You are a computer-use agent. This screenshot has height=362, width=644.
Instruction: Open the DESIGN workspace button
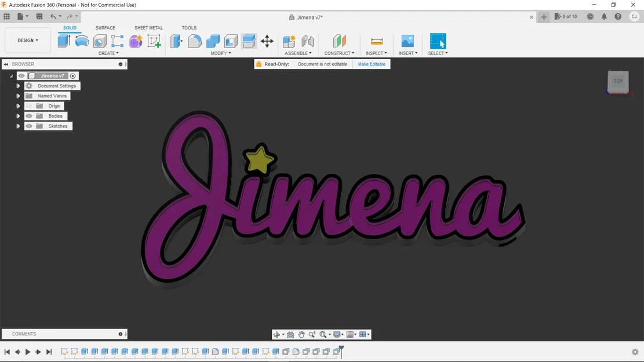pos(27,40)
